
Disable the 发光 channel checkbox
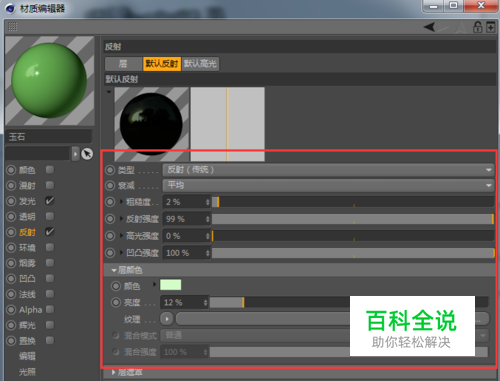(x=50, y=201)
